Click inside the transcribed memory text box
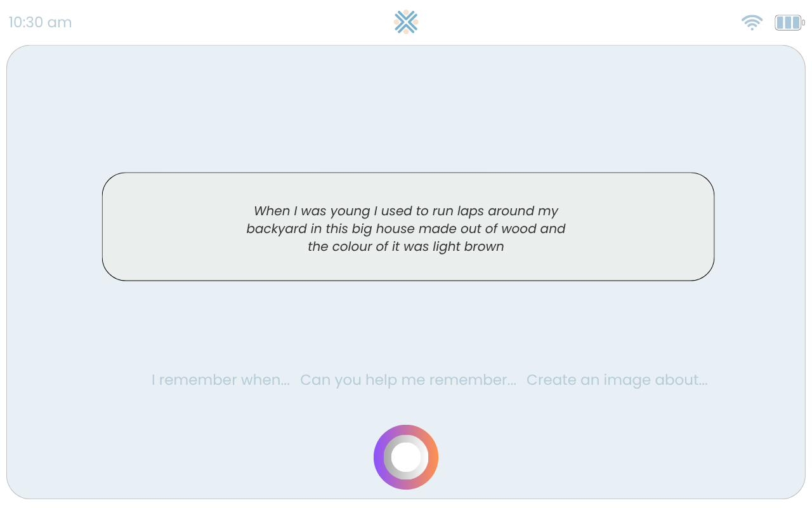Image resolution: width=812 pixels, height=508 pixels. click(x=408, y=227)
